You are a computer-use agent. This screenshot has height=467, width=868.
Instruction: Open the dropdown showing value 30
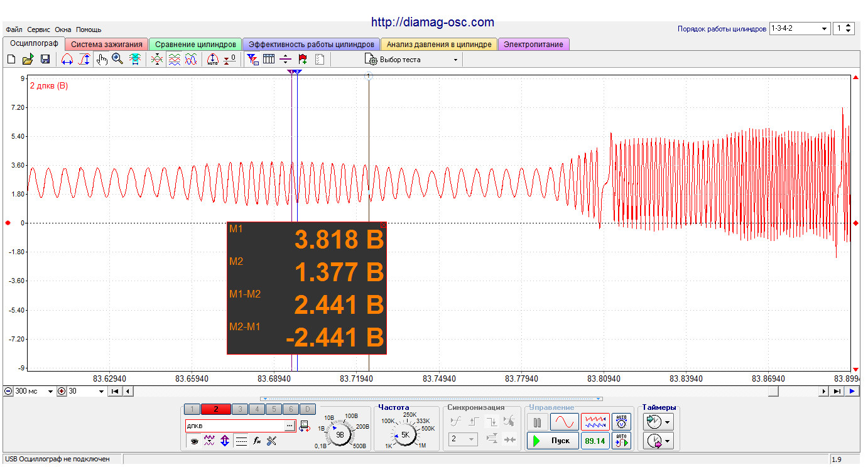[x=87, y=391]
